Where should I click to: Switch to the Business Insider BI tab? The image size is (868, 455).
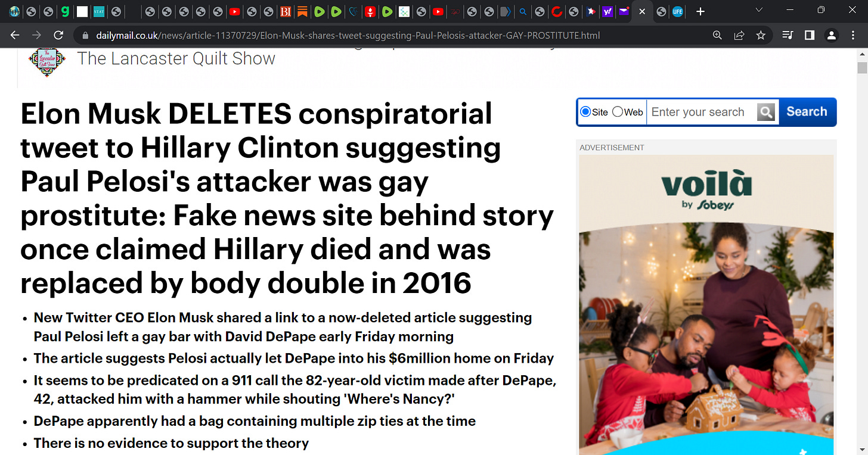tap(286, 11)
